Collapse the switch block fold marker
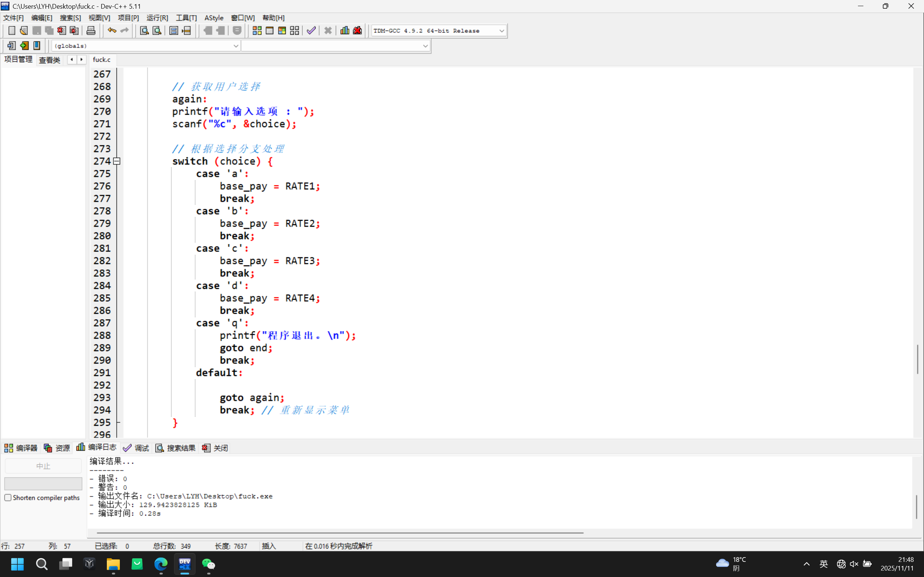The image size is (924, 577). [x=117, y=161]
